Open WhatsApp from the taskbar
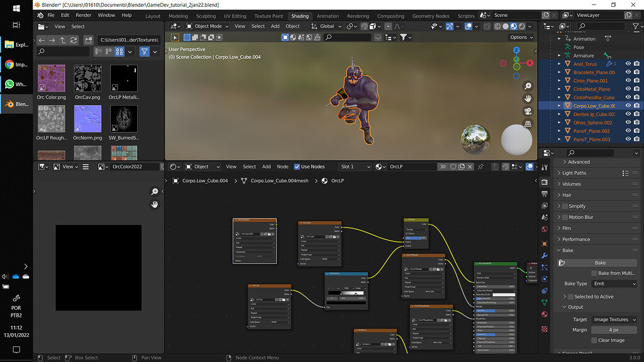 pos(16,84)
